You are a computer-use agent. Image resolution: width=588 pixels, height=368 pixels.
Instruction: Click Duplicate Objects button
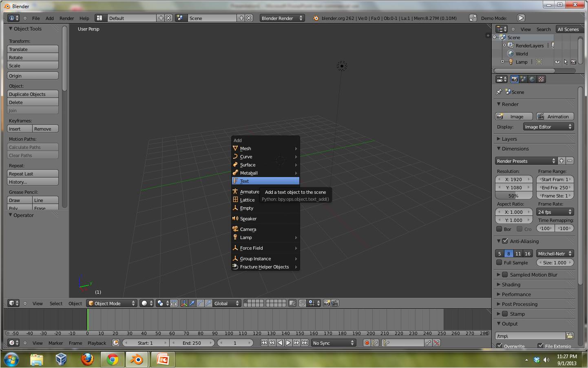click(33, 94)
